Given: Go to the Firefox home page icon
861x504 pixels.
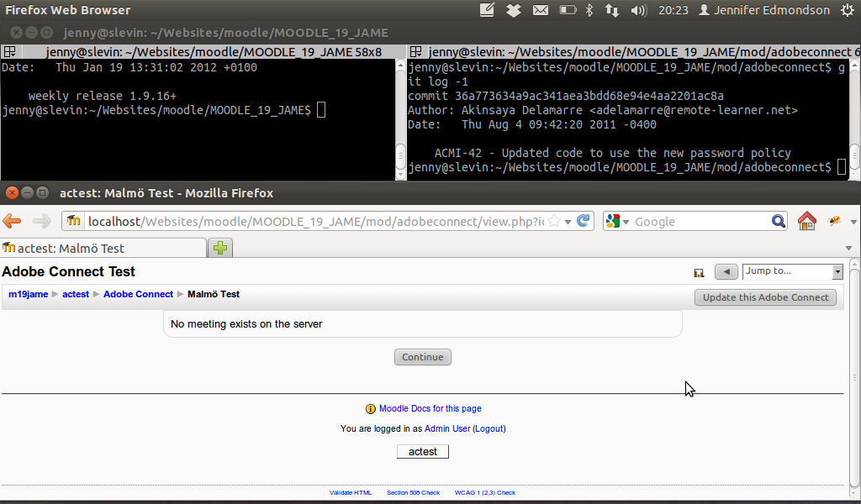Looking at the screenshot, I should click(x=806, y=221).
